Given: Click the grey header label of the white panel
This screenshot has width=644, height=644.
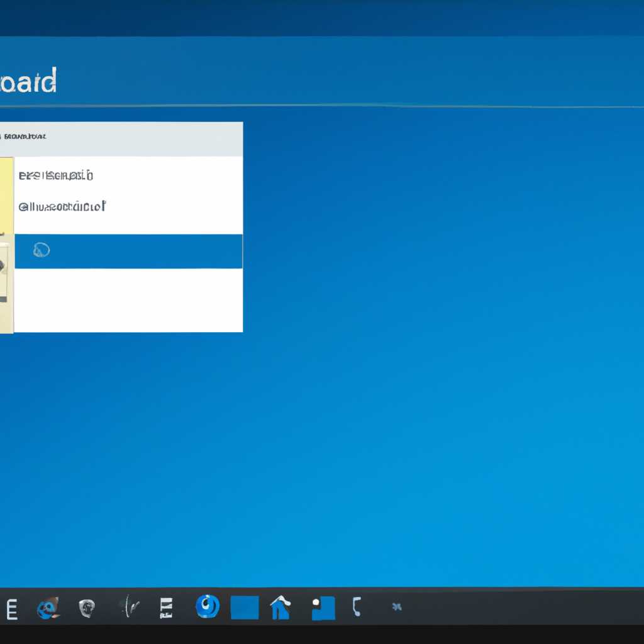Looking at the screenshot, I should click(x=25, y=136).
